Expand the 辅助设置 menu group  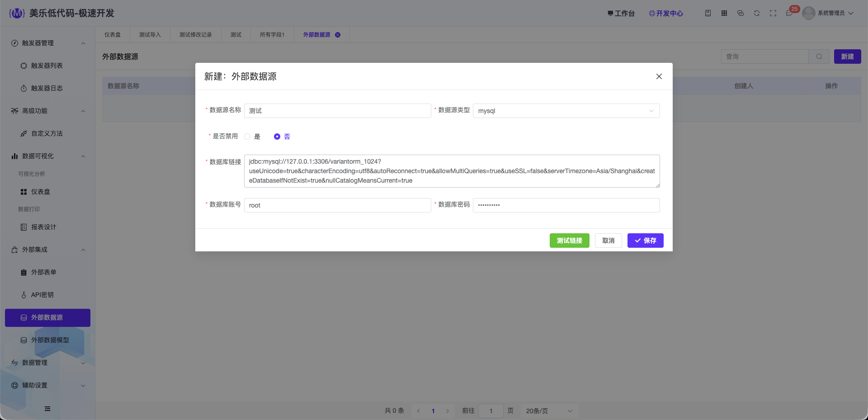[47, 385]
